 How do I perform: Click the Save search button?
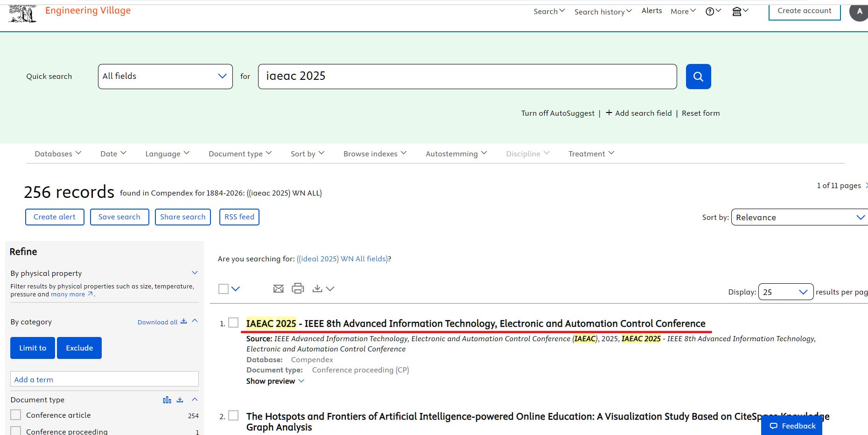tap(119, 217)
